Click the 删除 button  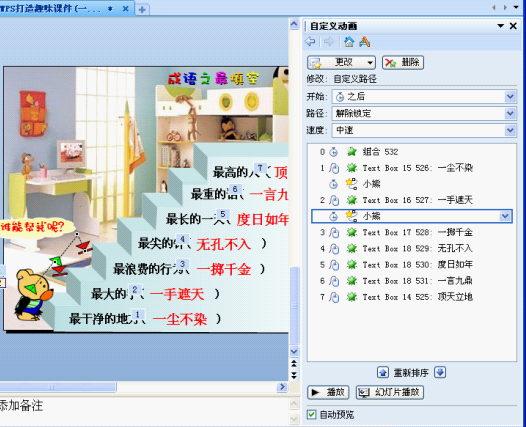[403, 62]
